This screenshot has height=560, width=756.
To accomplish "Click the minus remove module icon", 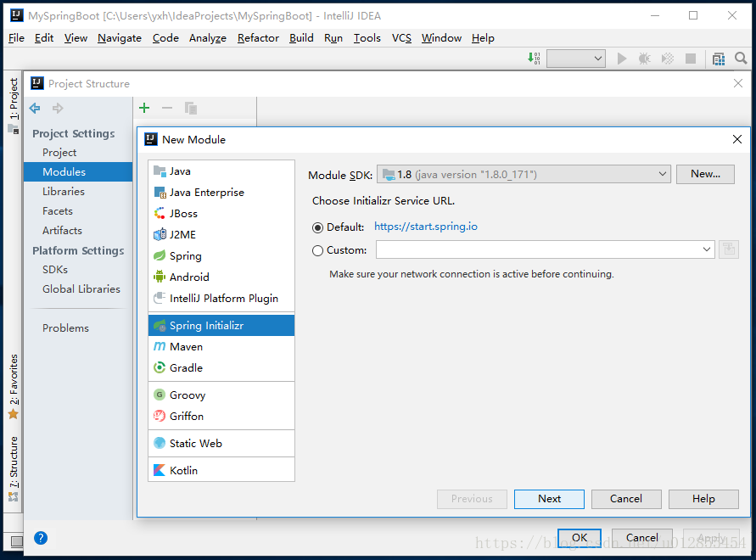I will tap(167, 108).
